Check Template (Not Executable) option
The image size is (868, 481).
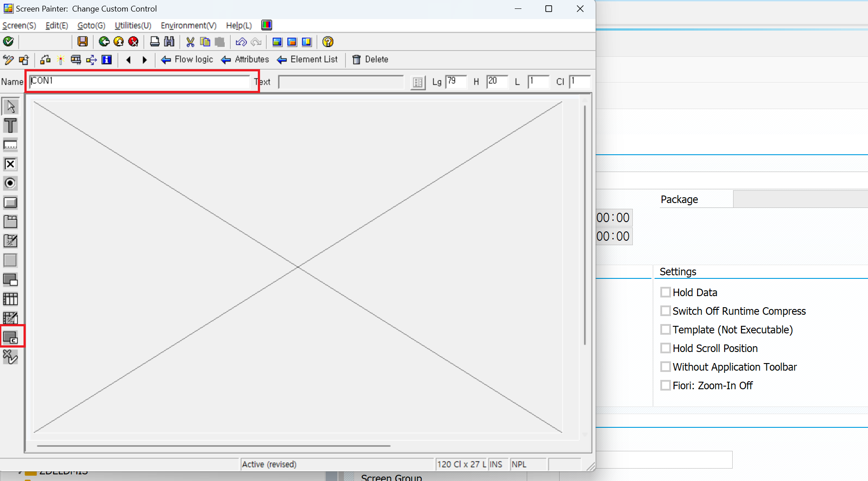pos(665,329)
